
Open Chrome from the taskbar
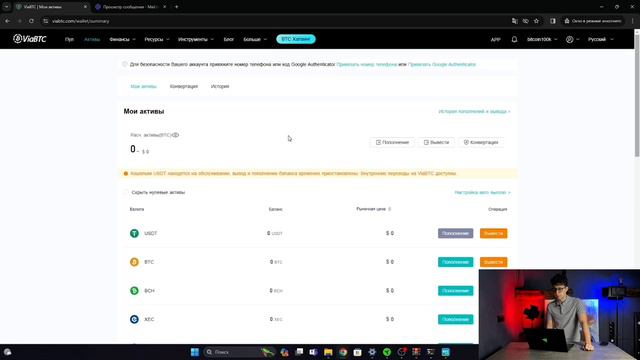click(343, 352)
